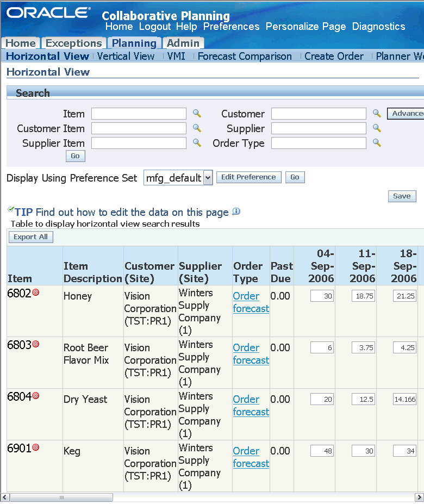
Task: Edit Honey quantity 18.75 for 11-Sep-2006
Action: (x=363, y=296)
